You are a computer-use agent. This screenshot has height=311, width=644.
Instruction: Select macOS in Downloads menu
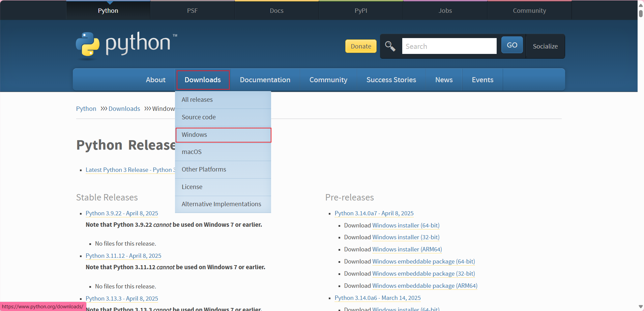point(223,152)
